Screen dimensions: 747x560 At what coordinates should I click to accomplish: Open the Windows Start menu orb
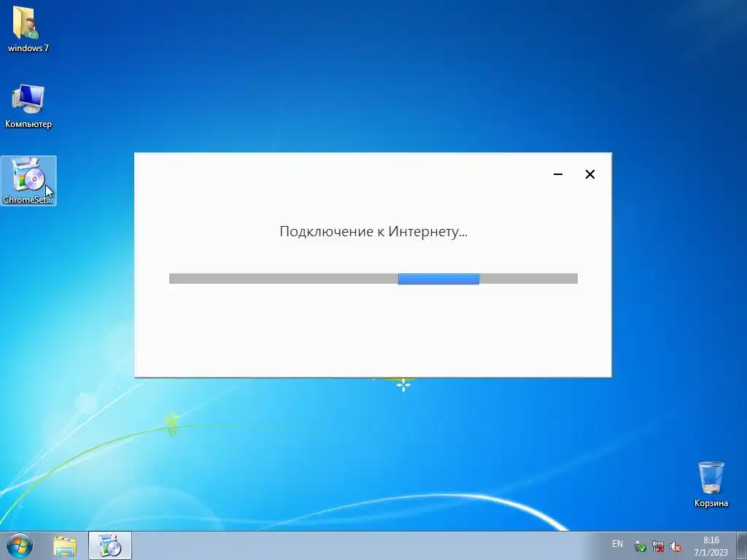click(x=19, y=545)
